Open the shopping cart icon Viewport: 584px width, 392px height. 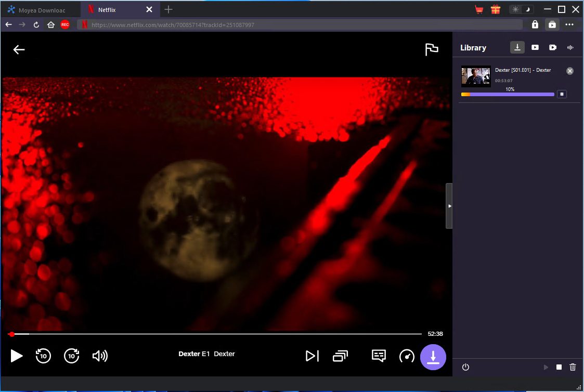[x=479, y=9]
